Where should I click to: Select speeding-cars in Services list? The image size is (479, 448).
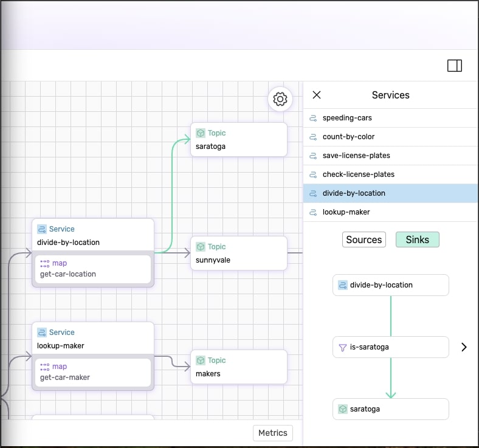(347, 118)
